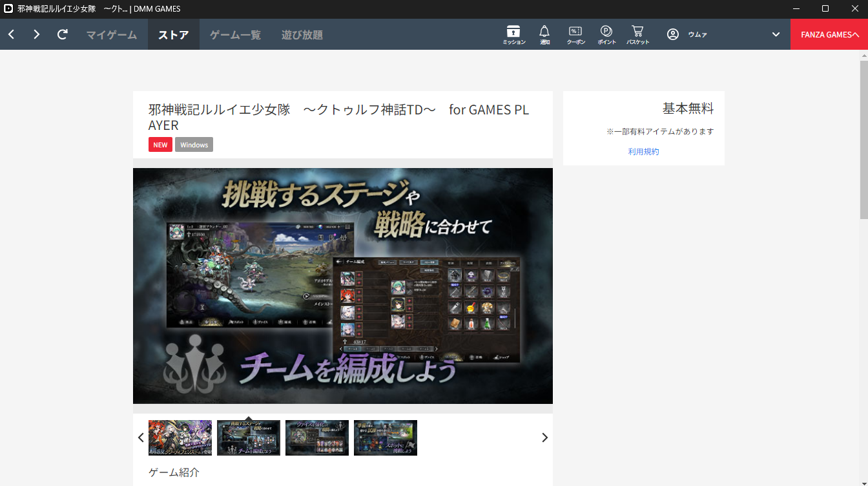Go forward with the forward arrow
868x486 pixels.
click(x=37, y=34)
